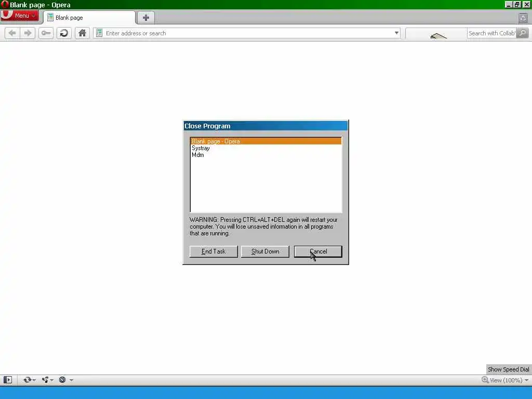Image resolution: width=532 pixels, height=399 pixels.
Task: Minimize the Opera window
Action: pos(508,5)
